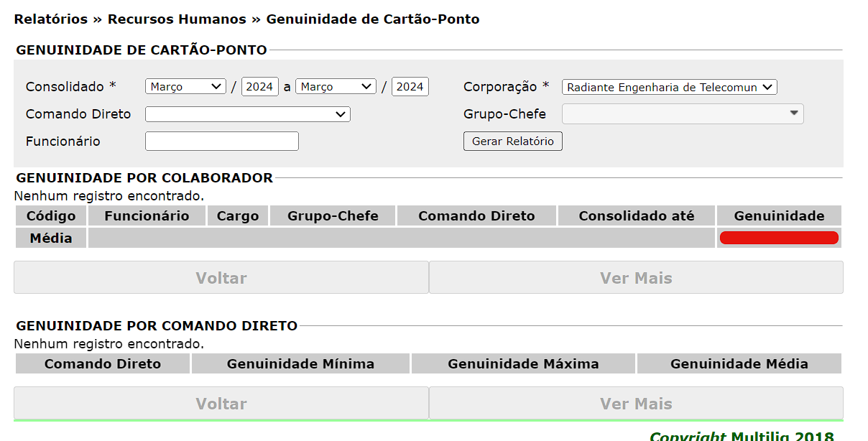Screen dimensions: 868x441
Task: Go to Relatórios in the breadcrumb
Action: (x=51, y=19)
